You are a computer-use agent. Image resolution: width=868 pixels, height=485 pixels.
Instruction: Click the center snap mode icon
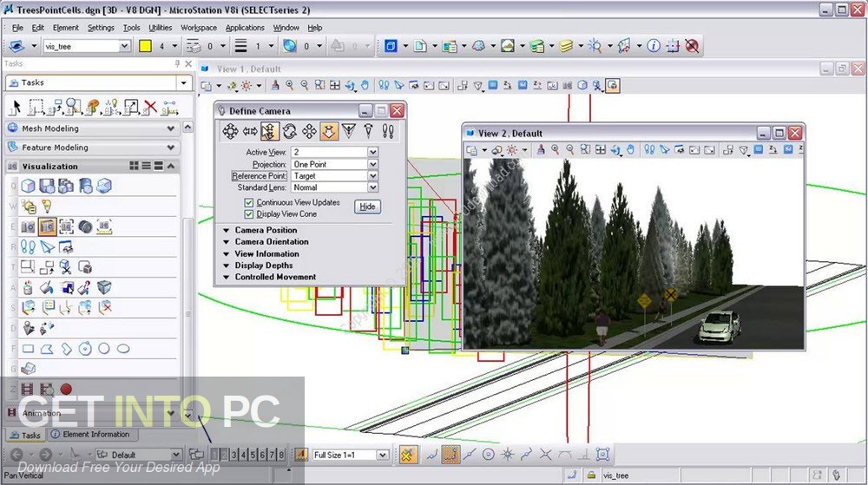coord(488,455)
